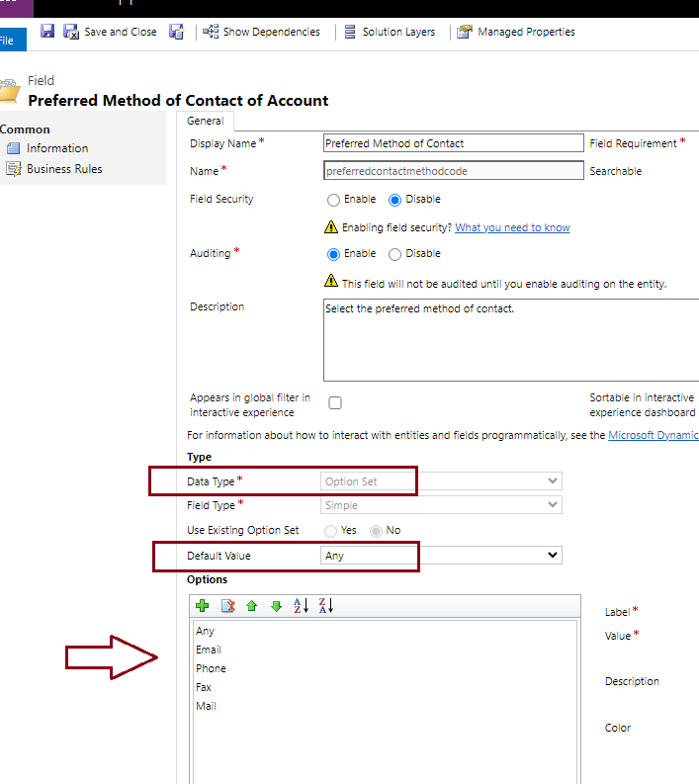The image size is (699, 784).
Task: Open Business Rules in Common navigation
Action: [64, 169]
